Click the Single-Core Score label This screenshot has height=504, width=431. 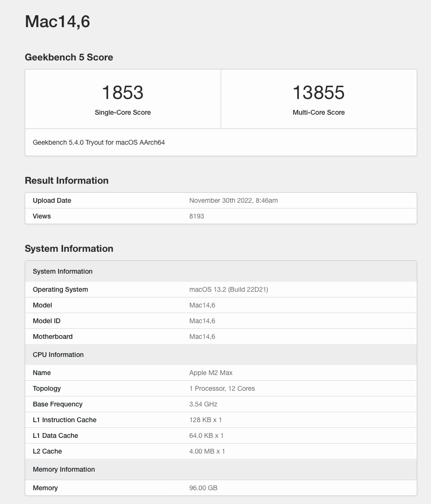[x=123, y=112]
